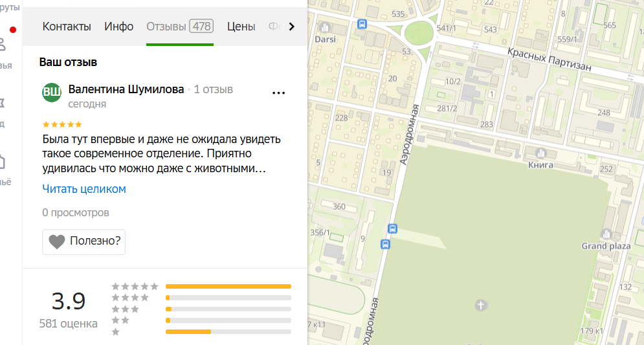Screen dimensions: 644x345
Task: Click building number 248 on the map
Action: tap(603, 113)
